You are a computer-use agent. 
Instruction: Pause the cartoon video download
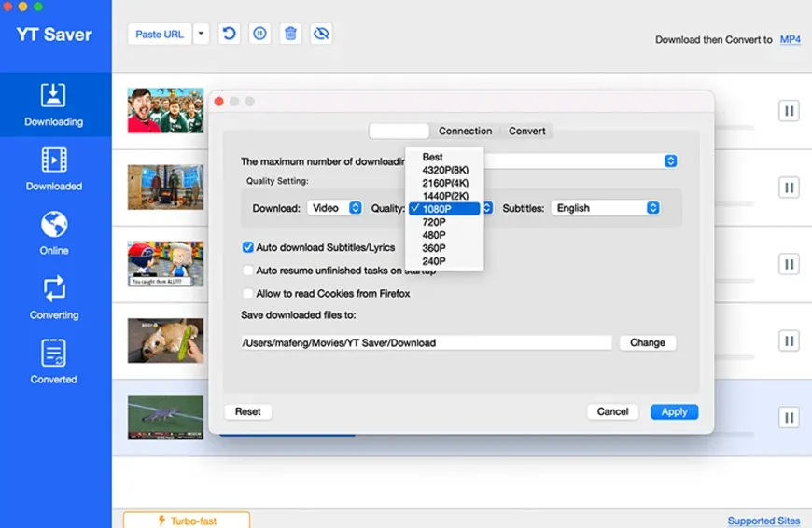[789, 265]
